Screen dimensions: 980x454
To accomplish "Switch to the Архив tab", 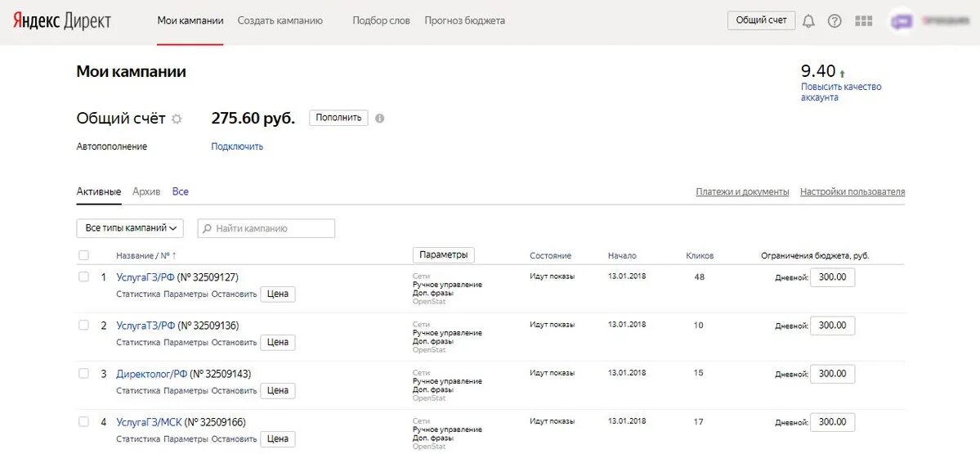I will (x=146, y=191).
